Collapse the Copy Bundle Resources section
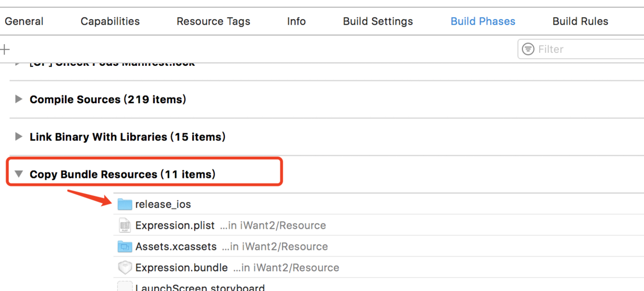The width and height of the screenshot is (644, 291). click(x=19, y=174)
